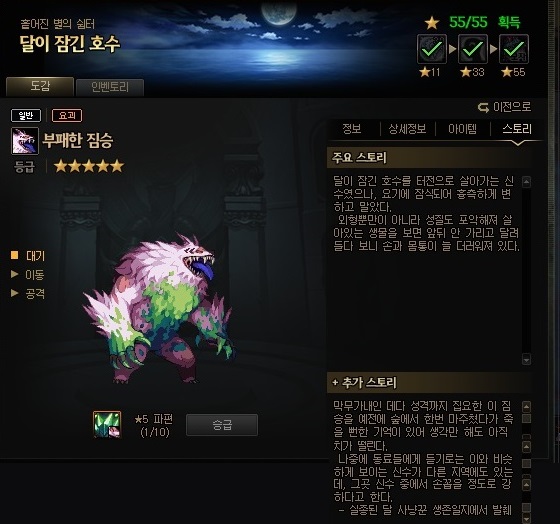This screenshot has width=560, height=524.
Task: Click main story scrollbar down arrow
Action: (526, 359)
